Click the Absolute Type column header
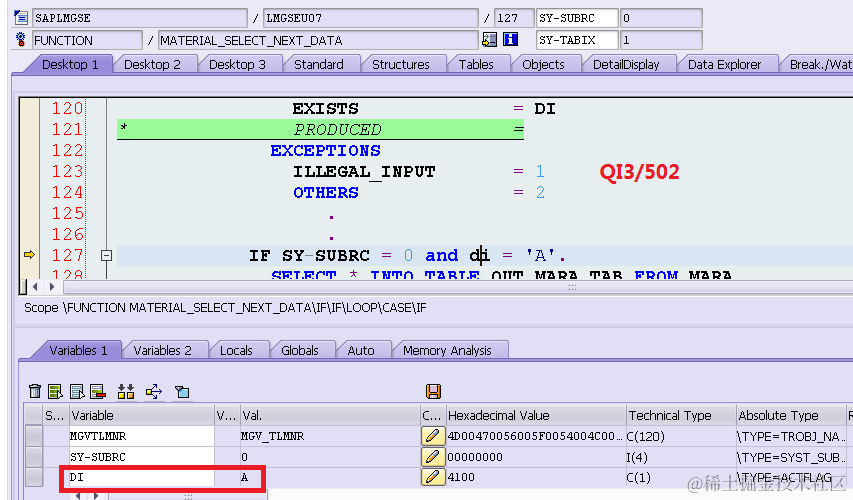This screenshot has width=853, height=500. pyautogui.click(x=790, y=416)
